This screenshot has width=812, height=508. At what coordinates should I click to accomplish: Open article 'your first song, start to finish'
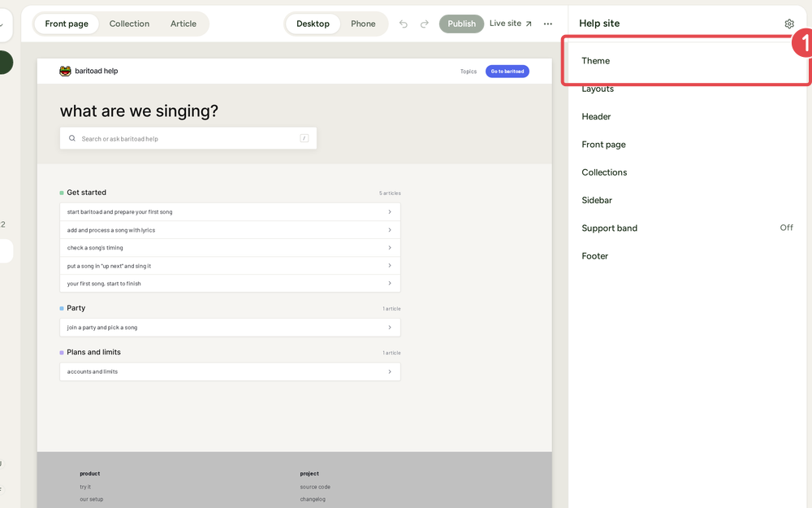pos(230,284)
